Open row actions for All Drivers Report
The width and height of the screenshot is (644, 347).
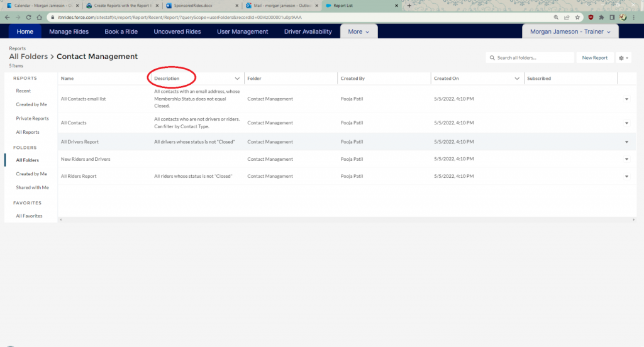[626, 142]
